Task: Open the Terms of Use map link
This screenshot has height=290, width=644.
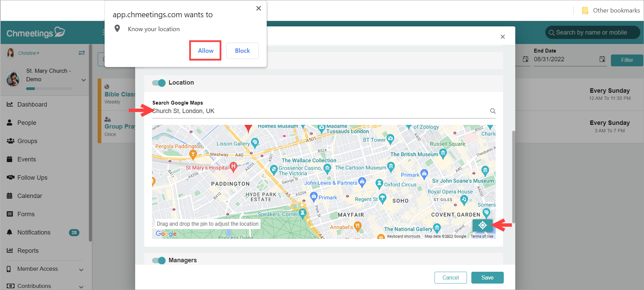Action: coord(482,236)
